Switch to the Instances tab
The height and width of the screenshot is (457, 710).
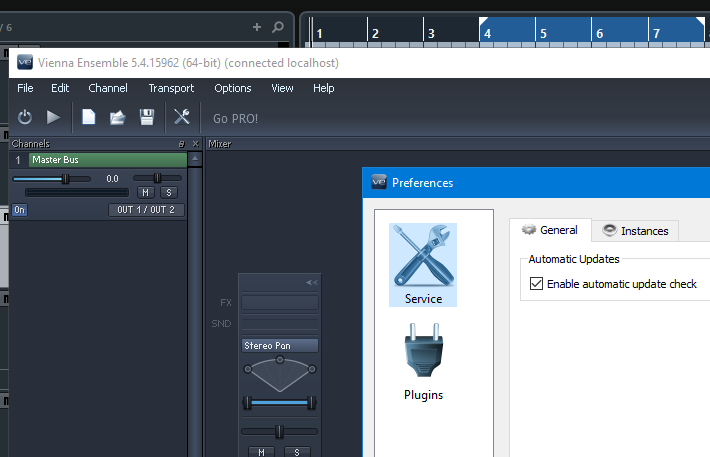click(635, 231)
